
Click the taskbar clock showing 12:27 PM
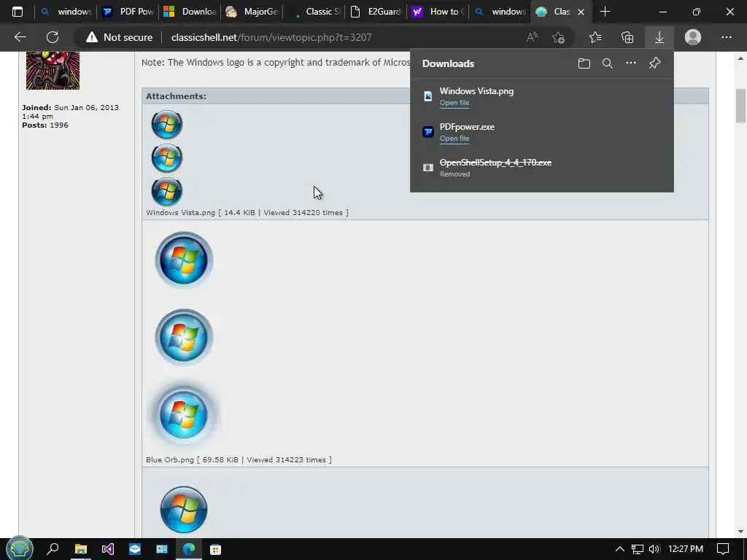click(686, 549)
